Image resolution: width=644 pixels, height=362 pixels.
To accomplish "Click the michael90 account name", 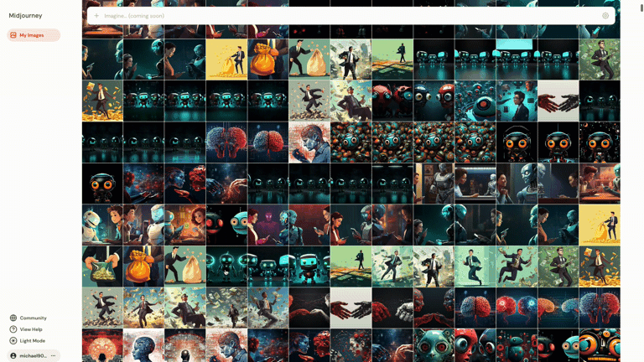I will 34,355.
